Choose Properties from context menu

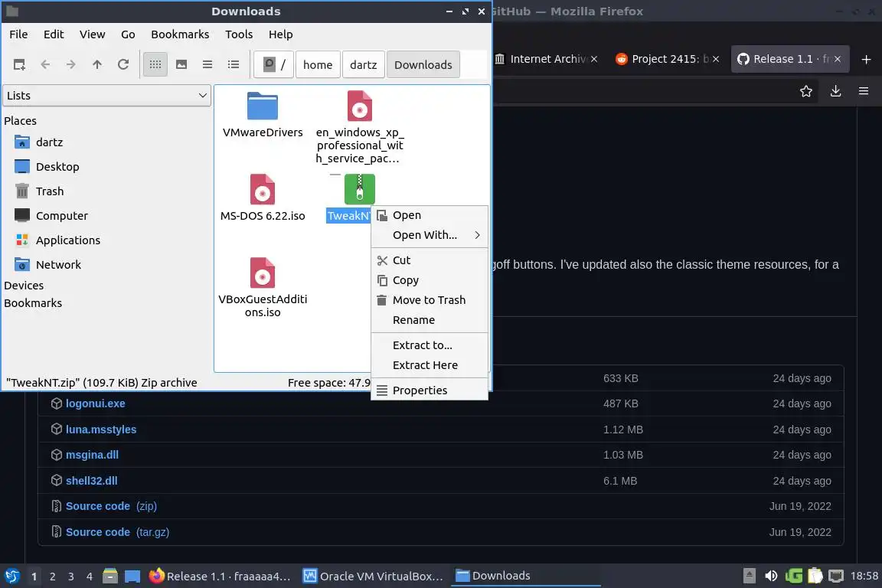click(430, 390)
